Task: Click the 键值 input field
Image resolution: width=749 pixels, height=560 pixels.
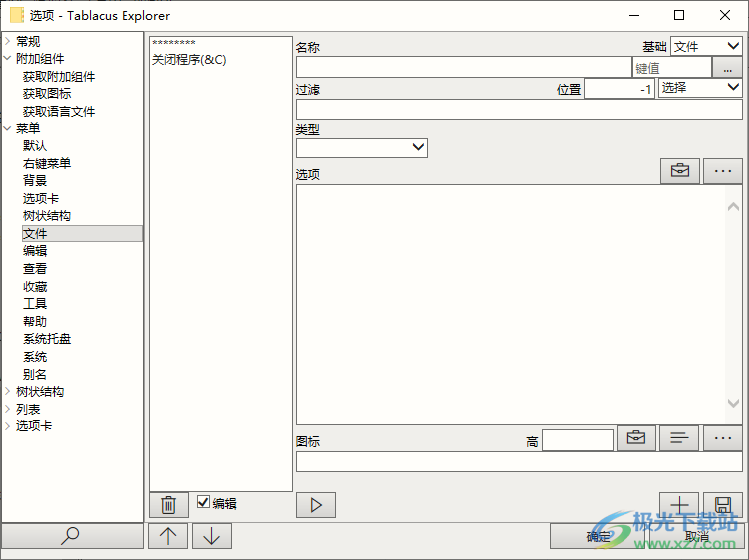Action: coord(672,68)
